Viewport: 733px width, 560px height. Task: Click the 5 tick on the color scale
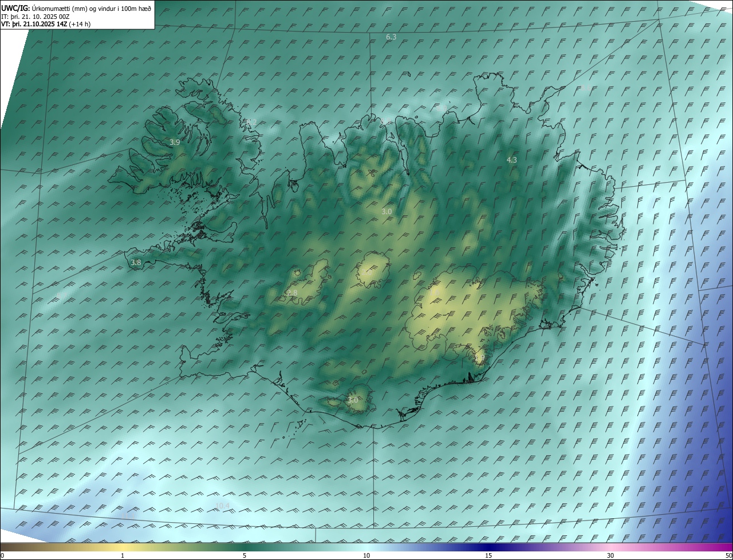coord(245,556)
